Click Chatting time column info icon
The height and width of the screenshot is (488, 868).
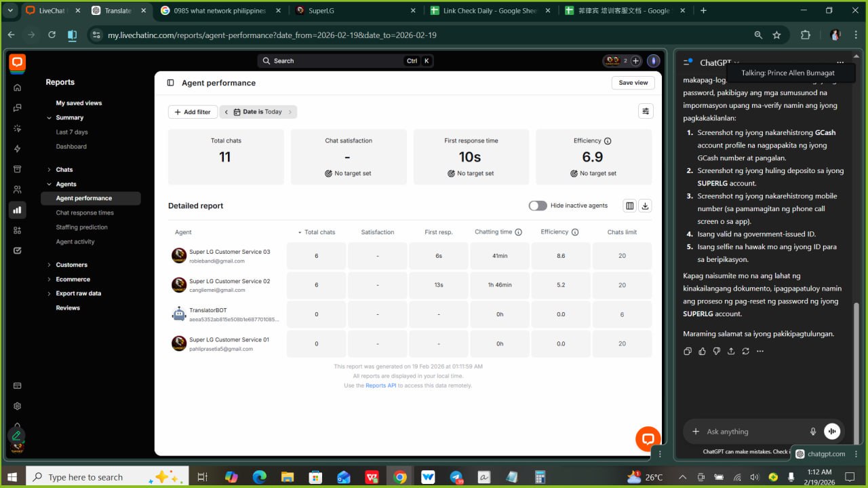click(x=519, y=232)
